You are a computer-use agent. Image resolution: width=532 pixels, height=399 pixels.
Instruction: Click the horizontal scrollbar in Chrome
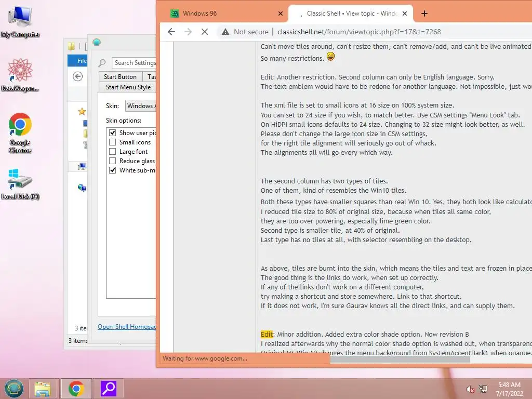(x=400, y=359)
